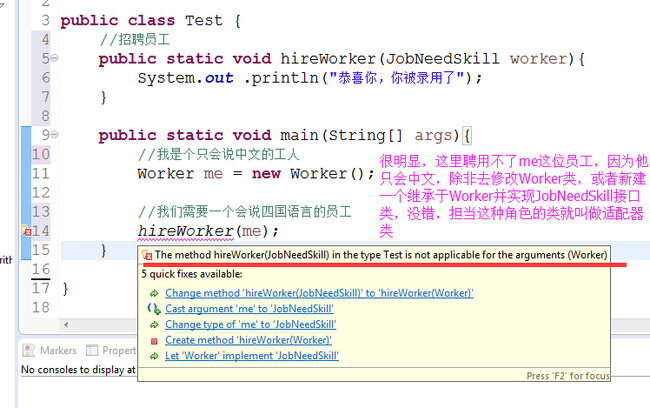This screenshot has width=650, height=408.
Task: Click the green arrow icon beside 'Change method' fix
Action: point(154,294)
